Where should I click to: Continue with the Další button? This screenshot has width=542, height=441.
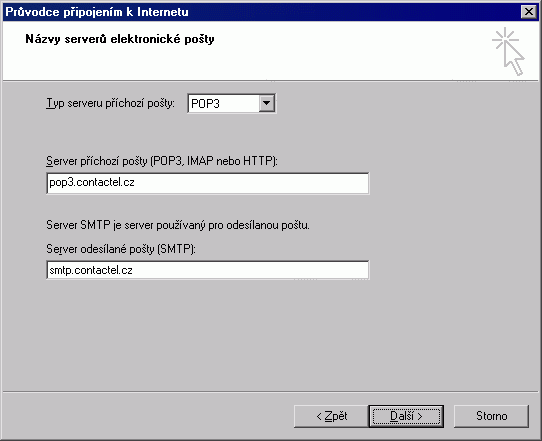406,416
